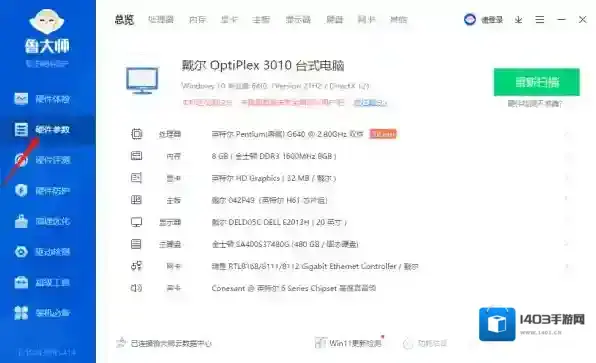The width and height of the screenshot is (596, 363).
Task: Click the 主硬盘 SA400S37480G row
Action: 350,244
